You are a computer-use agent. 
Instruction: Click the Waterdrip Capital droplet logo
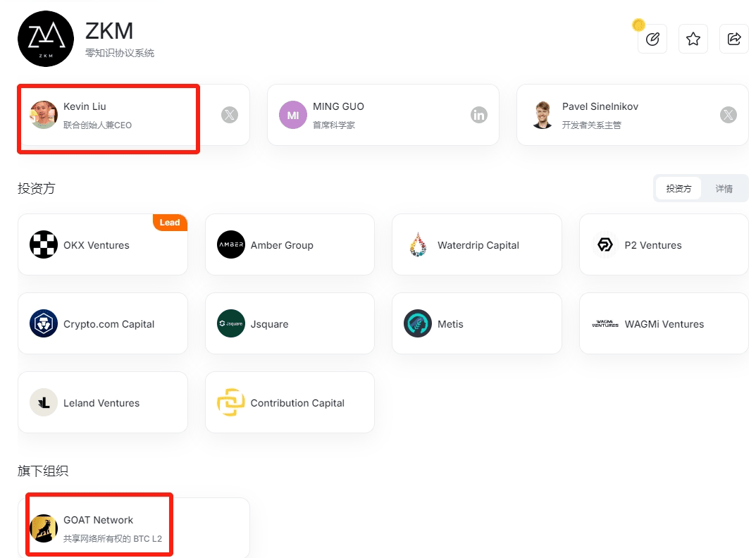[x=418, y=244]
